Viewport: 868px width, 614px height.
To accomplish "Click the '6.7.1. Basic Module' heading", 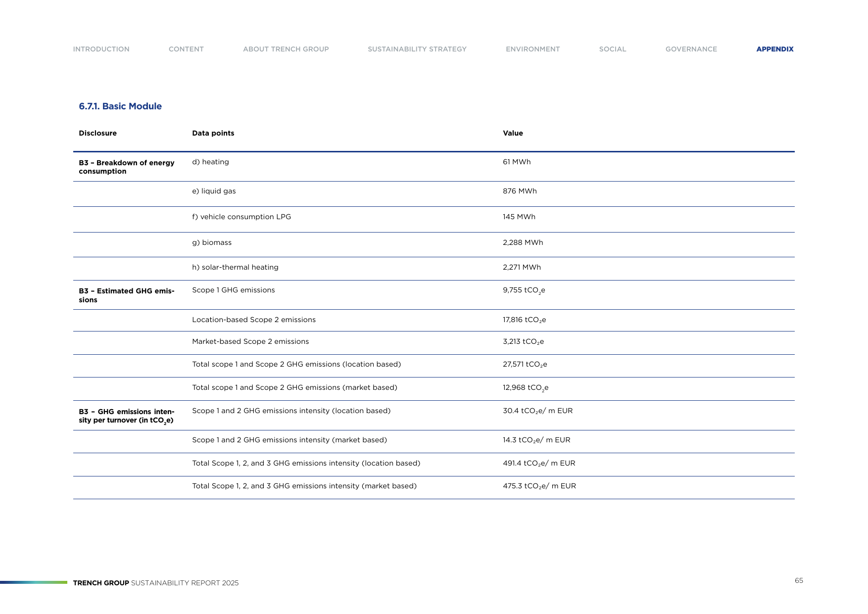I will click(120, 106).
